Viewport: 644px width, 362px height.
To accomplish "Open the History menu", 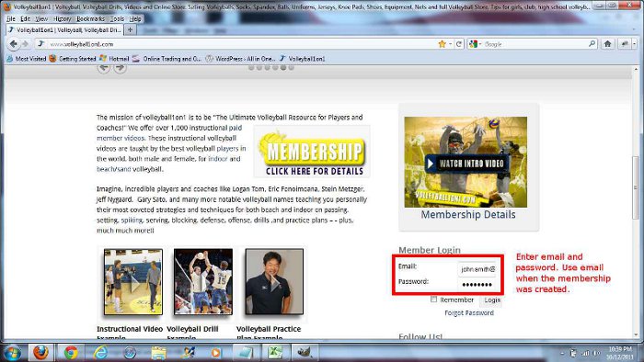I will point(62,19).
